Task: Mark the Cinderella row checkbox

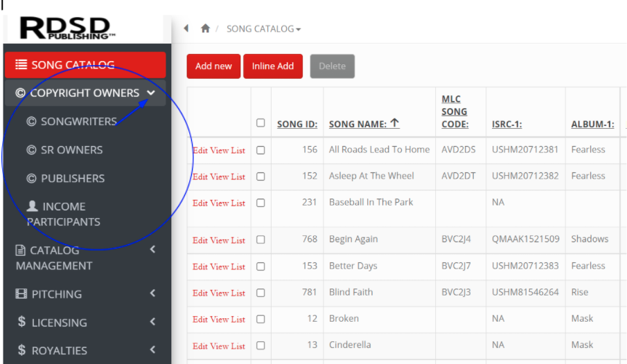Action: [260, 345]
